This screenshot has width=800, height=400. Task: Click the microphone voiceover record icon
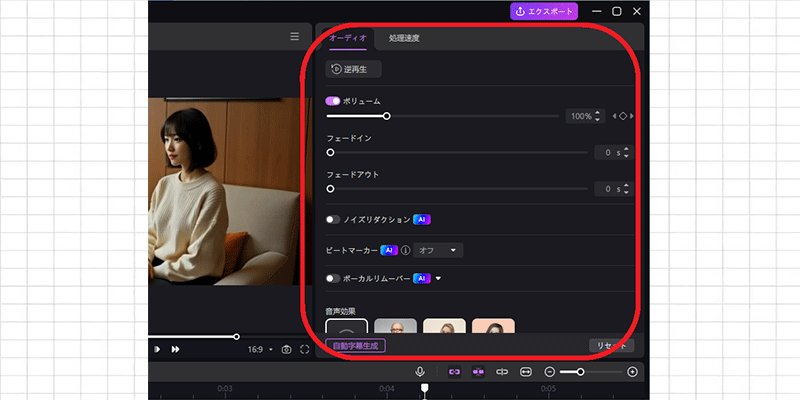tap(420, 372)
